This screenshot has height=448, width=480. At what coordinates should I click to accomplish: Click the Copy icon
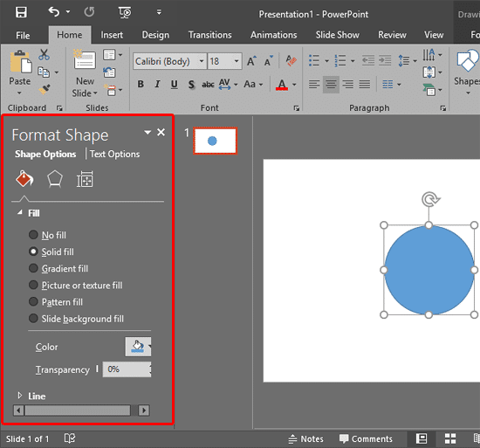44,72
